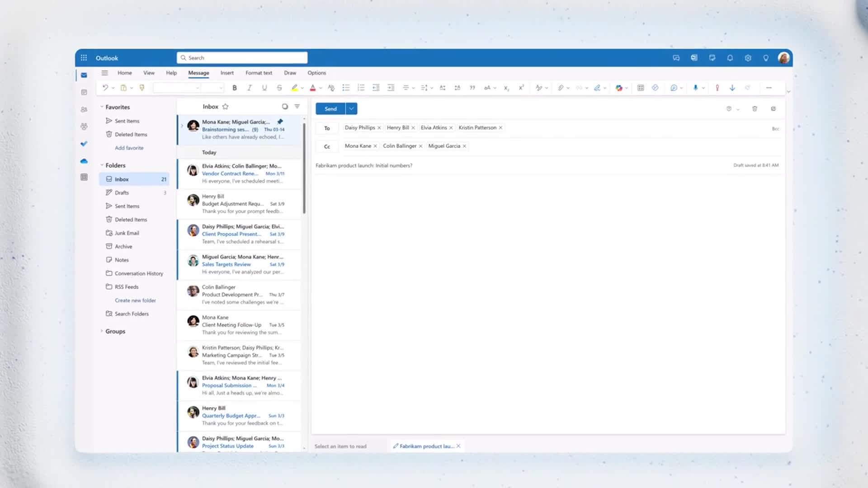Screen dimensions: 868x488
Task: Click the To recipients button
Action: (x=327, y=128)
